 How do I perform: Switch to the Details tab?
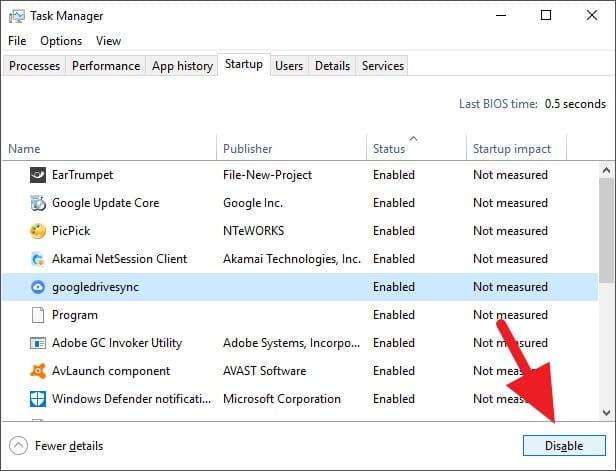332,66
